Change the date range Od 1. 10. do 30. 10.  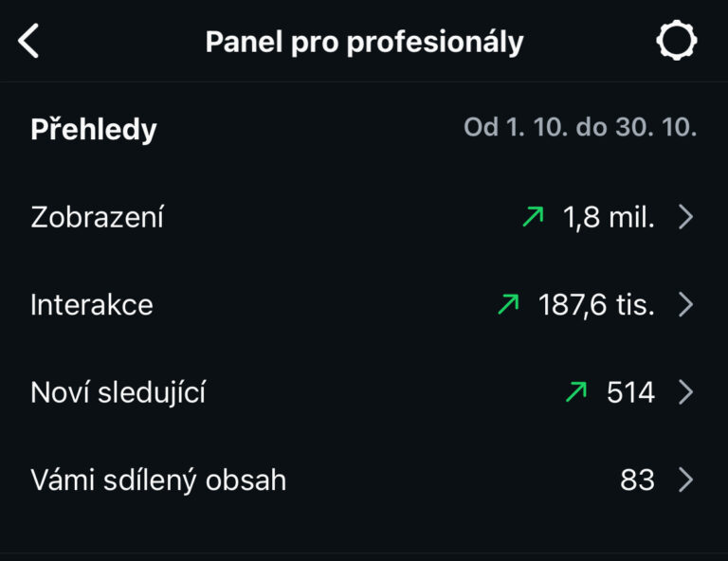pos(580,128)
